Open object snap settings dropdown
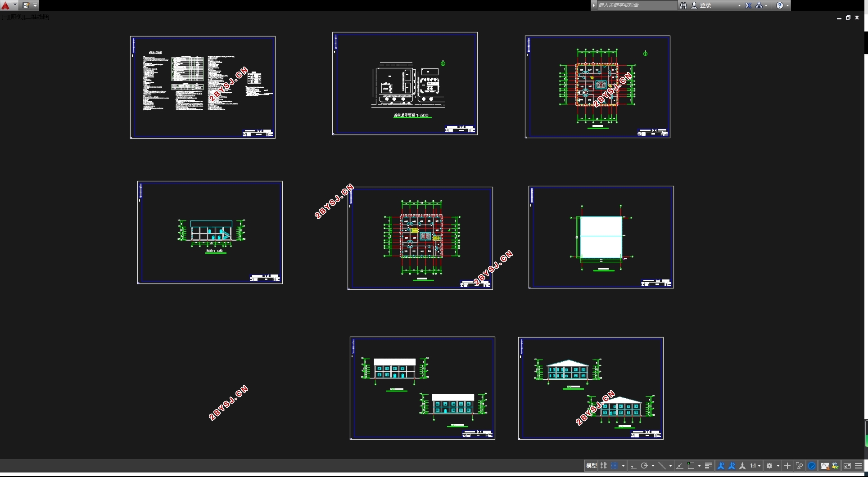 699,466
